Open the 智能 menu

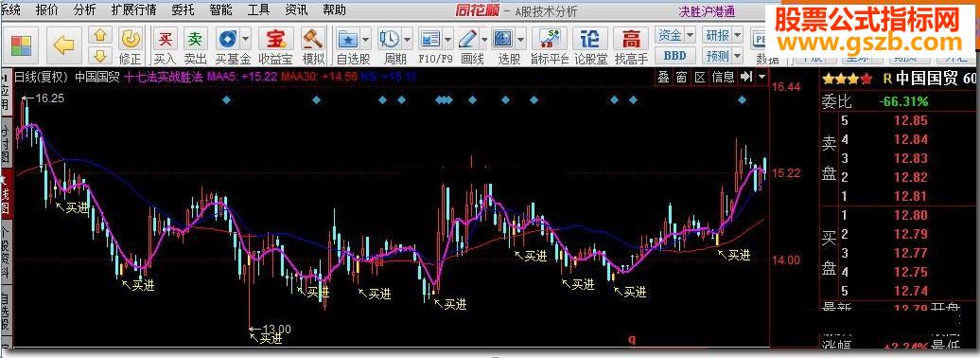click(x=220, y=9)
